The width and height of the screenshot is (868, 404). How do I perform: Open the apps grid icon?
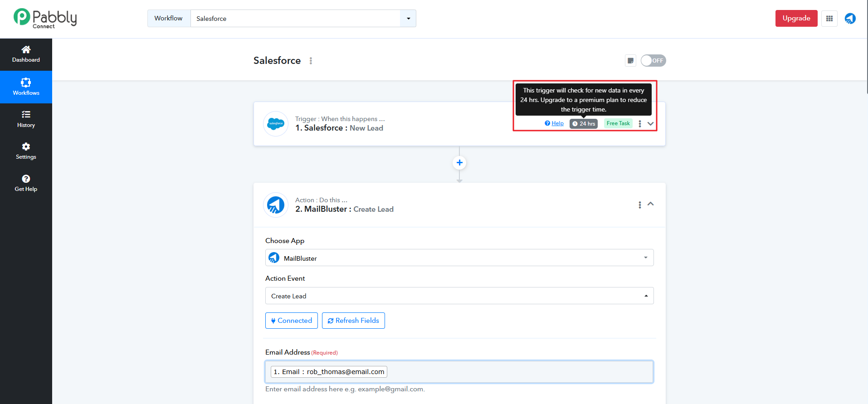tap(829, 19)
